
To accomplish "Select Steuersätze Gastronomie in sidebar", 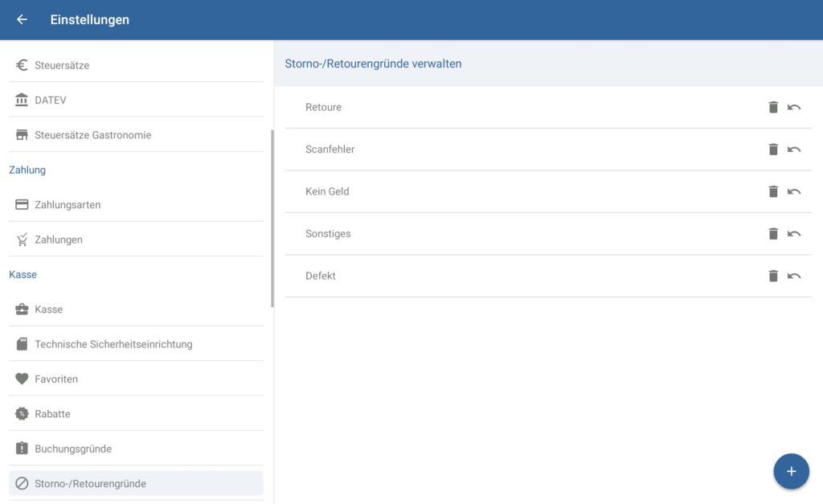I will [x=92, y=135].
